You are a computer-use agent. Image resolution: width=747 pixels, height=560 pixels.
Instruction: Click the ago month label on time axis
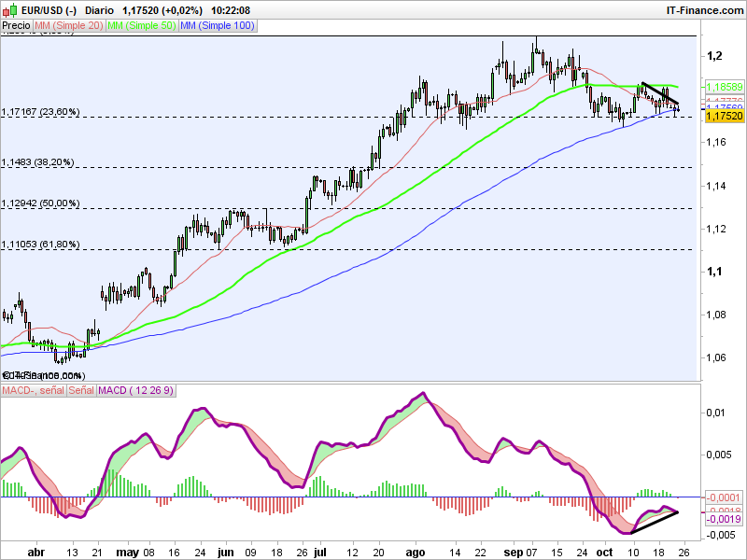click(415, 553)
